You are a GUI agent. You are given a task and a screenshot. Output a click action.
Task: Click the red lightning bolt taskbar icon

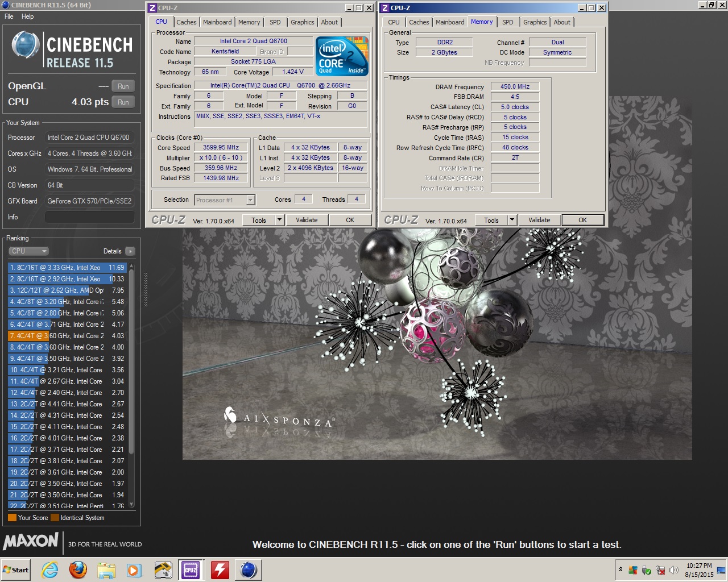pos(220,570)
